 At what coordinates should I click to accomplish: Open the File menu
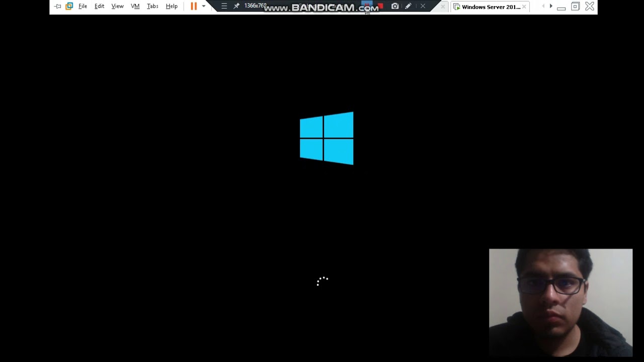[83, 7]
